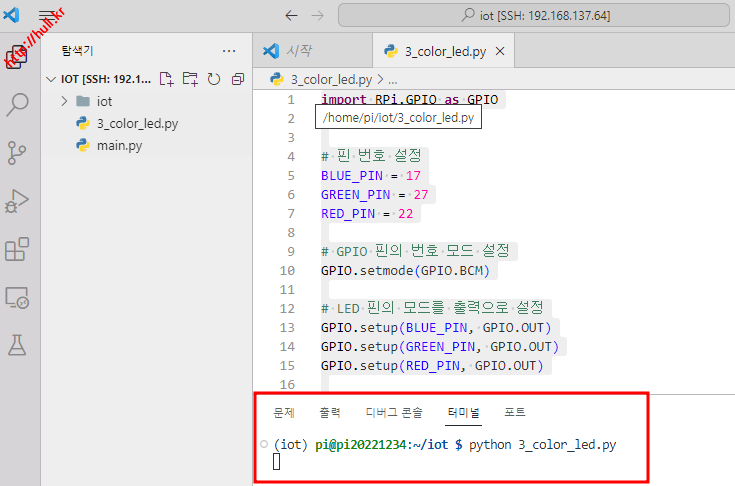The image size is (735, 486).
Task: Open the Remote Explorer view
Action: tap(17, 297)
